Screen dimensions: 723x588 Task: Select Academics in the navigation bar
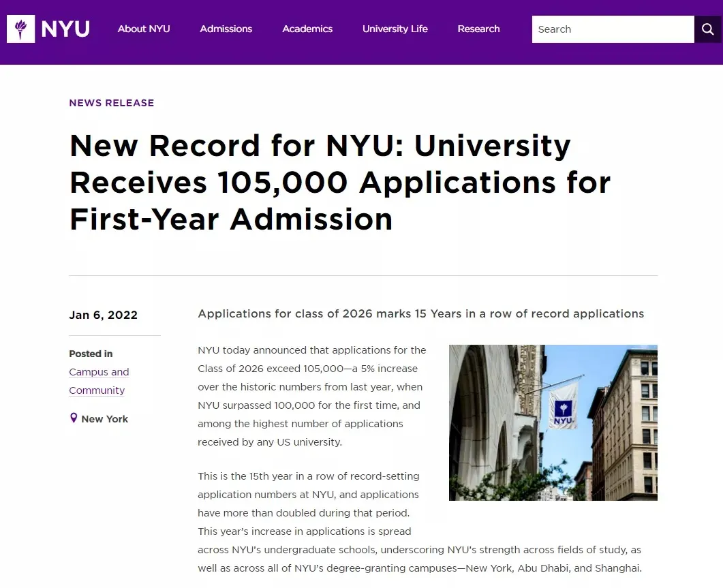pyautogui.click(x=307, y=29)
